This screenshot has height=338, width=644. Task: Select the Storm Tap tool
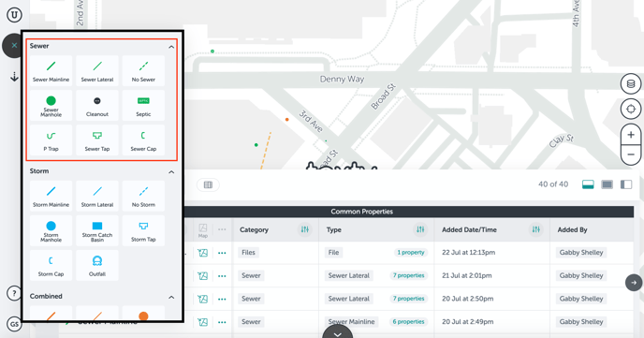coord(143,231)
